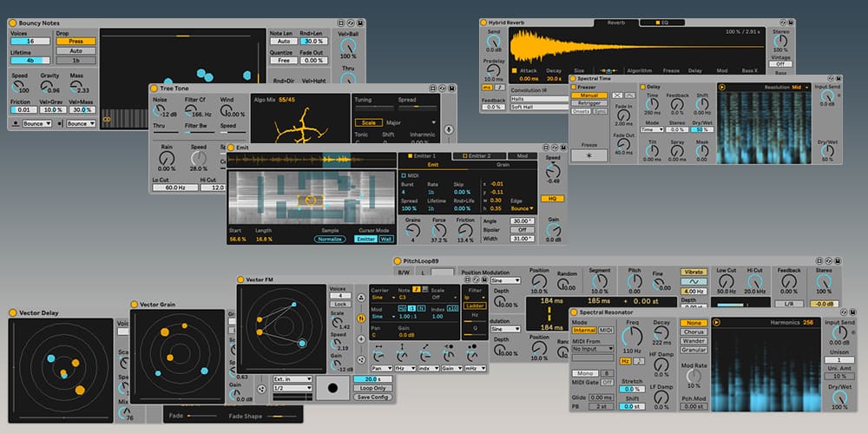Click PitchLoop89 save preset icon
868x434 pixels.
coord(838,260)
